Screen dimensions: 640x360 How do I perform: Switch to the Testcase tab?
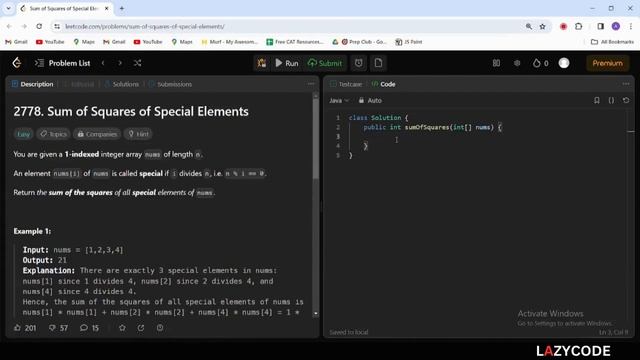[x=346, y=84]
